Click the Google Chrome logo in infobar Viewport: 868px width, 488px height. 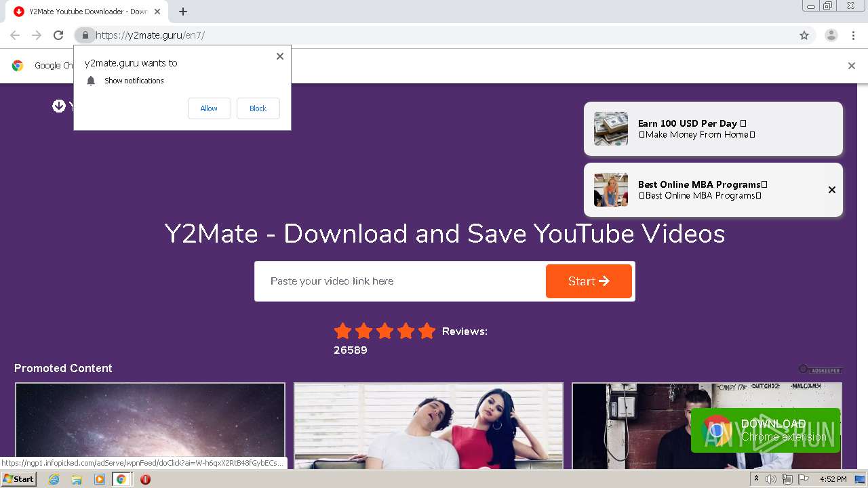pos(18,66)
